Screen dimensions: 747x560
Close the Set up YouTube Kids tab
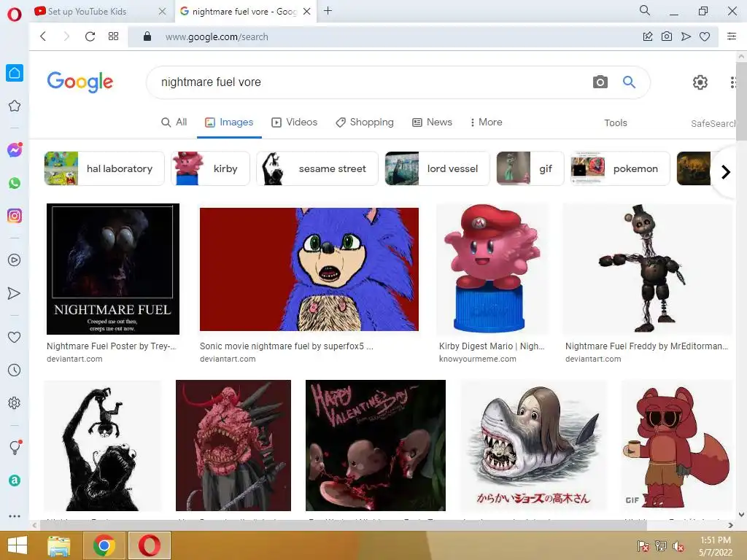click(162, 12)
